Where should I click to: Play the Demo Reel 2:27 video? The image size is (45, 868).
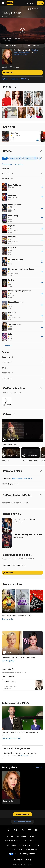(x=22, y=430)
